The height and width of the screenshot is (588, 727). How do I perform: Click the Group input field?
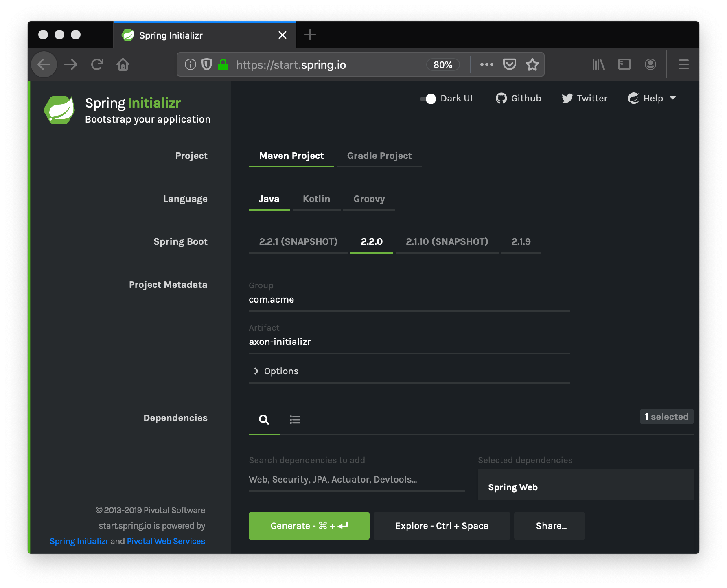[409, 300]
